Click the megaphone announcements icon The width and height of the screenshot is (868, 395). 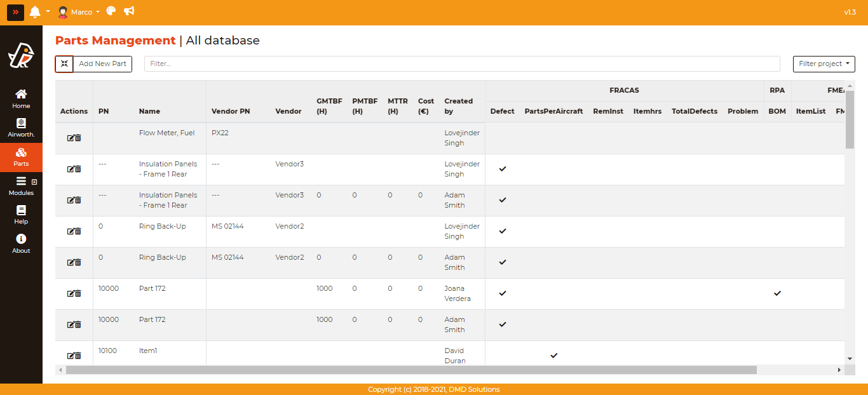coord(129,11)
